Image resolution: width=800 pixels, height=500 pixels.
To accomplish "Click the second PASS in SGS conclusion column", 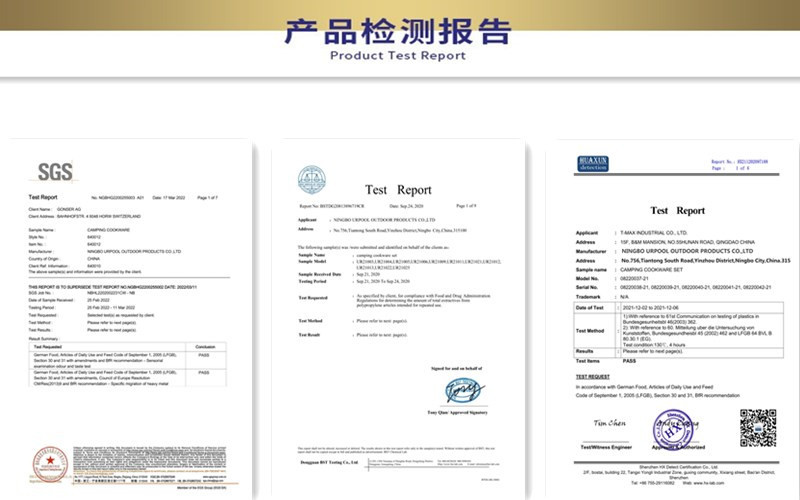I will point(204,373).
